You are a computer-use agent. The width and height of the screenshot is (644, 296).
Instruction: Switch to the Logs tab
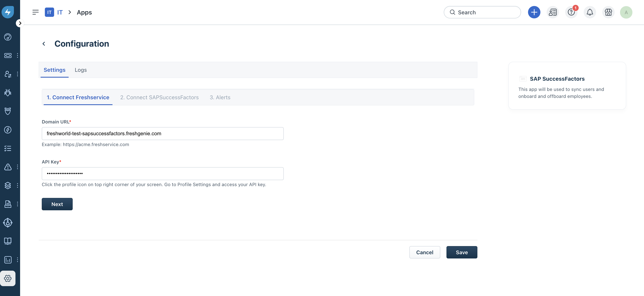tap(80, 70)
